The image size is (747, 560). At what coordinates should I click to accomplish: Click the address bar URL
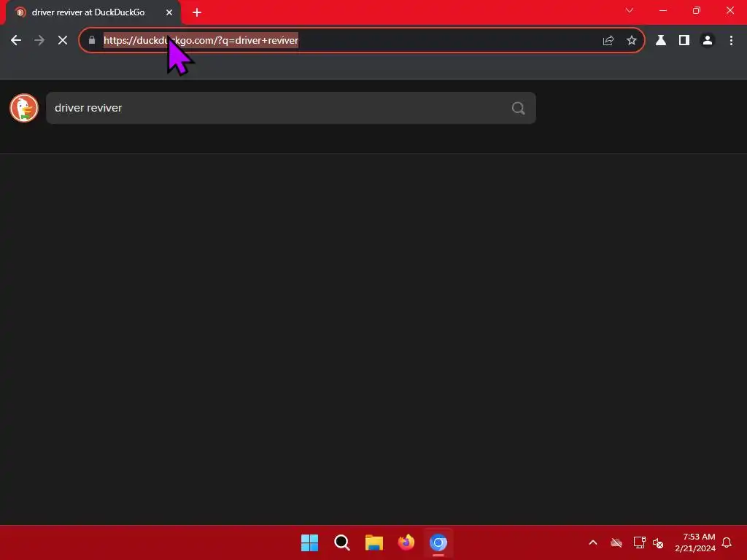click(201, 41)
